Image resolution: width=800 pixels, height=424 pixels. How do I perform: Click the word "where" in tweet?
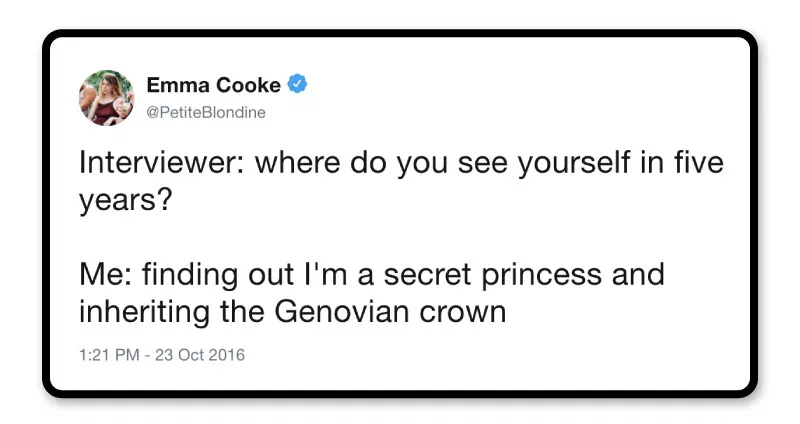pos(299,163)
